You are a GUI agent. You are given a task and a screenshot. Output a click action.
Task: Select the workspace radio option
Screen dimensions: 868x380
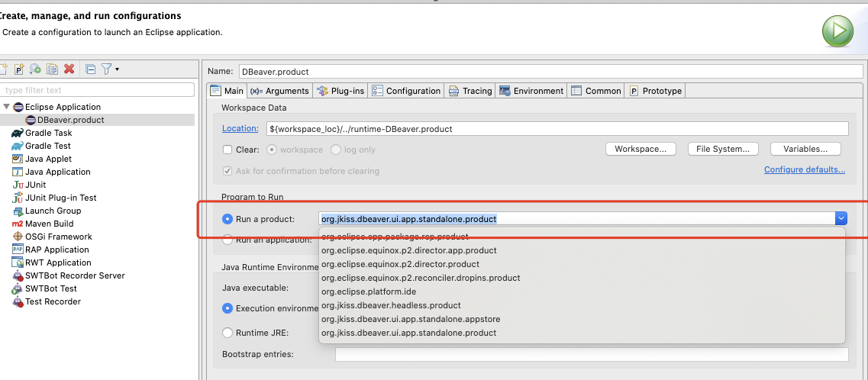(271, 150)
